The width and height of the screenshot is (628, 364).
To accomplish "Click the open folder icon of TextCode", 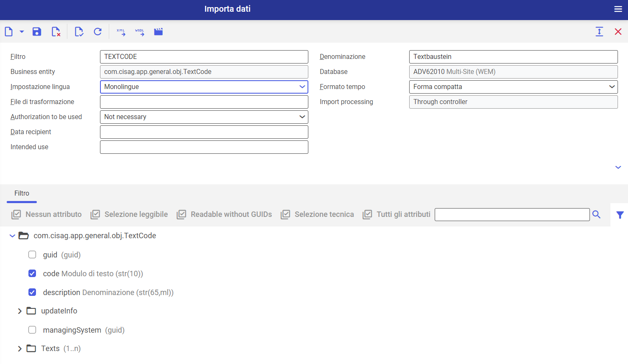I will tap(24, 236).
